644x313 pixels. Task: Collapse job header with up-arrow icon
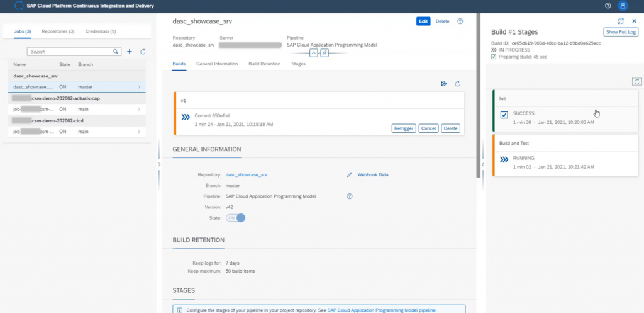click(x=313, y=53)
